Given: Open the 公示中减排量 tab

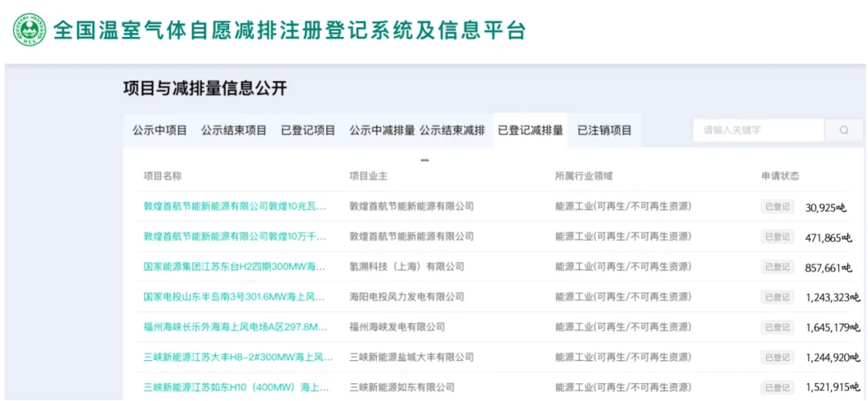Looking at the screenshot, I should 382,131.
